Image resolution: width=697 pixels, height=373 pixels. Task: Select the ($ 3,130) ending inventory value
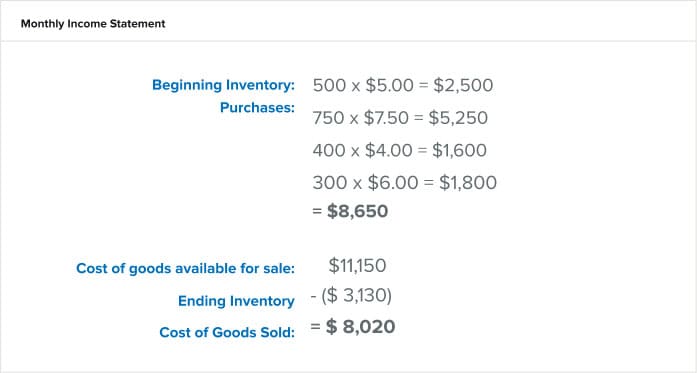[x=356, y=296]
